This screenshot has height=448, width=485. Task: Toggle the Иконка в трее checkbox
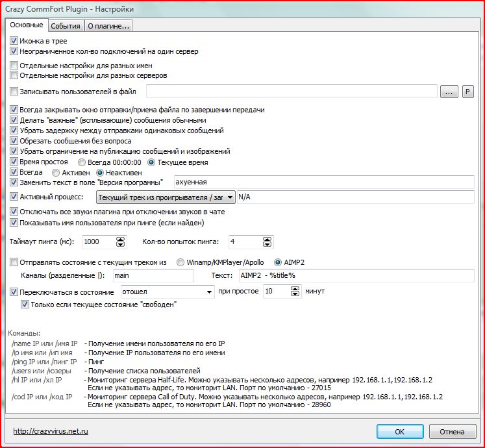point(14,41)
